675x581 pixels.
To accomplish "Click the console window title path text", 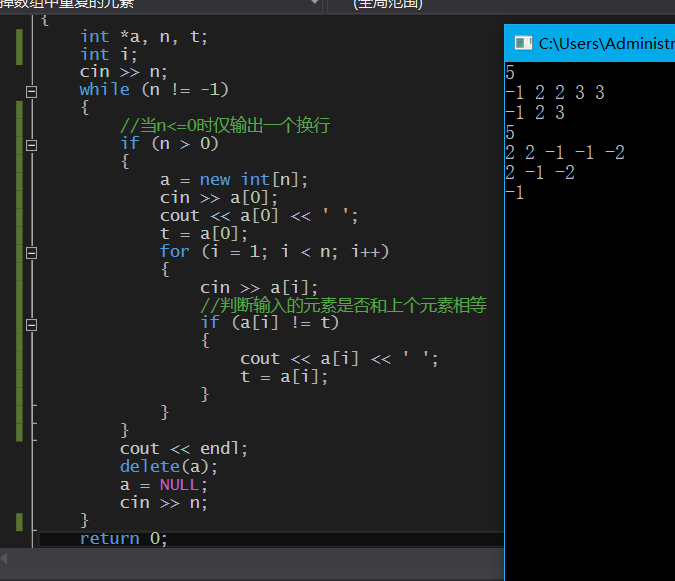I will 605,43.
